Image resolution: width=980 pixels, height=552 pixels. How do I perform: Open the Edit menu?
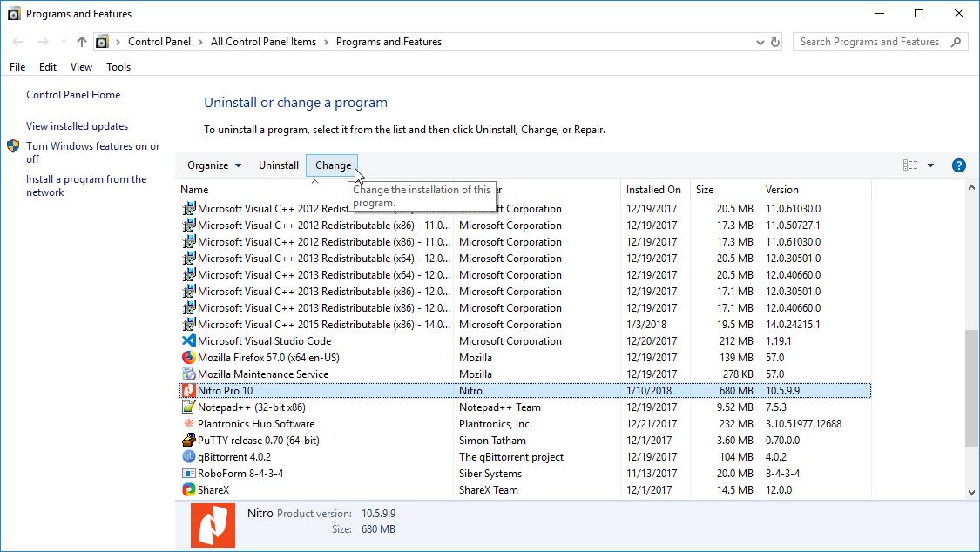pos(48,67)
